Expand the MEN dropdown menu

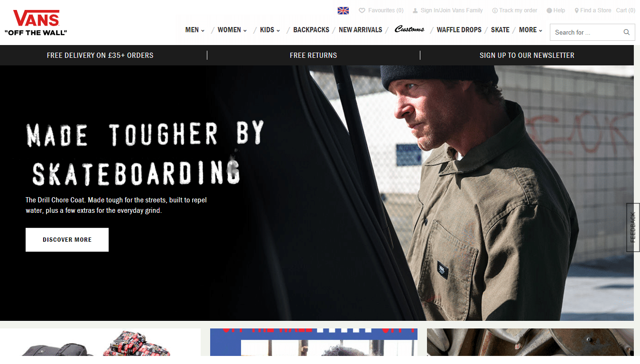(195, 30)
